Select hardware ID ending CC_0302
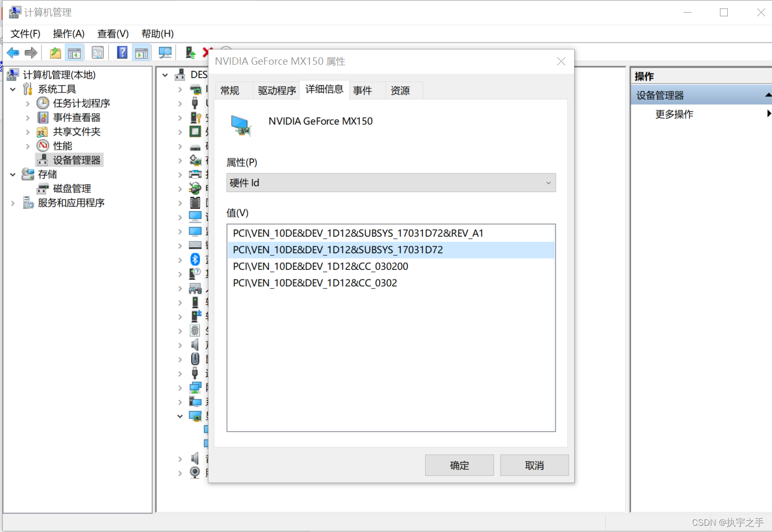This screenshot has height=532, width=772. 391,283
